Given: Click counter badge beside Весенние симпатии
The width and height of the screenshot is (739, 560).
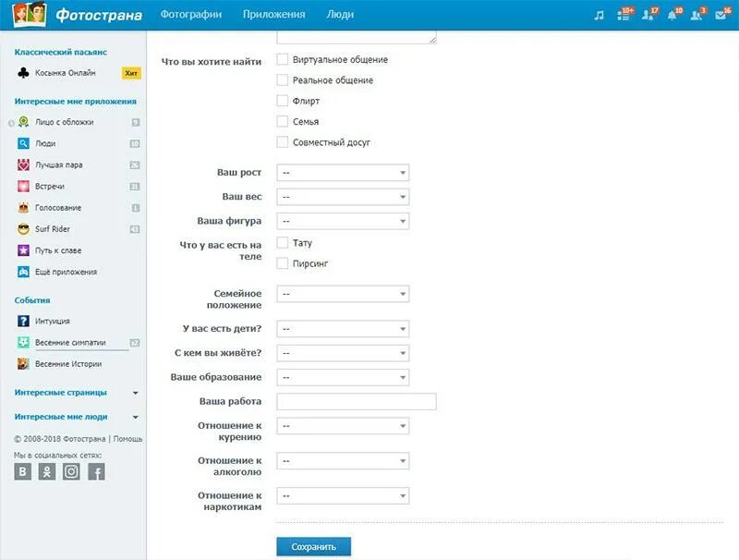Looking at the screenshot, I should click(x=135, y=343).
